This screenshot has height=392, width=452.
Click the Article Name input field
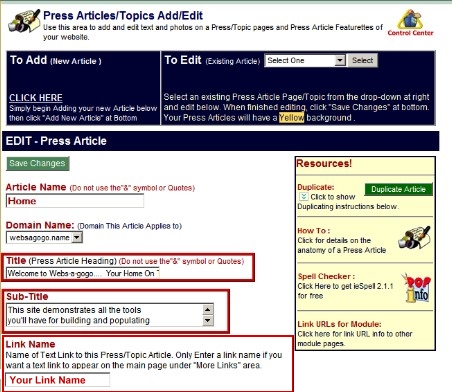[x=75, y=201]
